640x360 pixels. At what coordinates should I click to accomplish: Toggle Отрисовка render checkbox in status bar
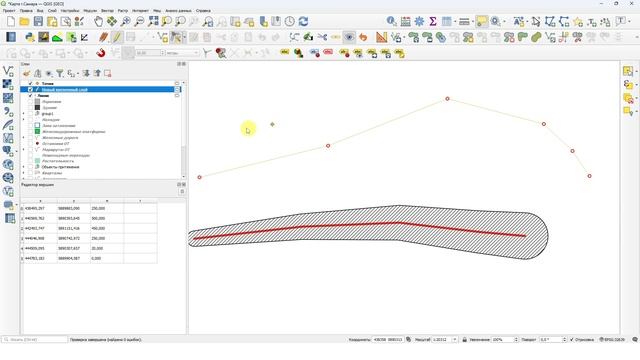572,340
